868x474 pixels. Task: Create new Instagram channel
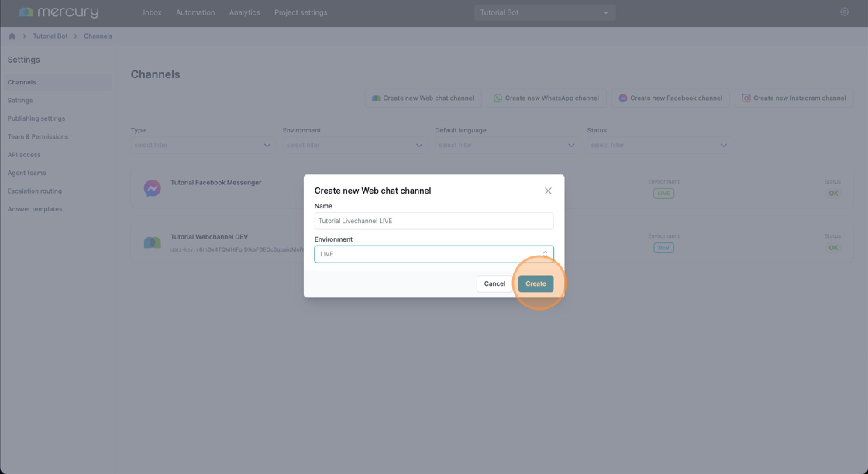794,98
